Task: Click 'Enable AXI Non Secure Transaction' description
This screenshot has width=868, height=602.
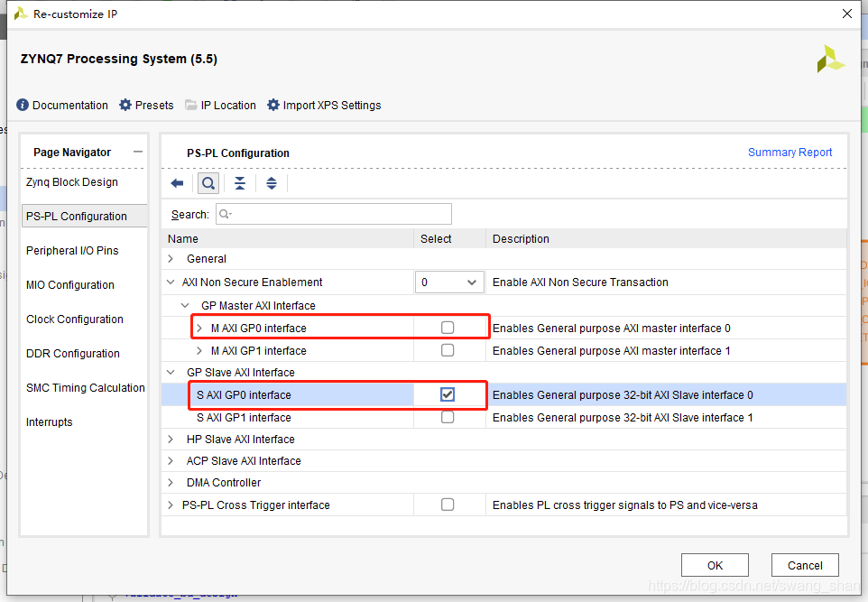Action: (x=580, y=282)
